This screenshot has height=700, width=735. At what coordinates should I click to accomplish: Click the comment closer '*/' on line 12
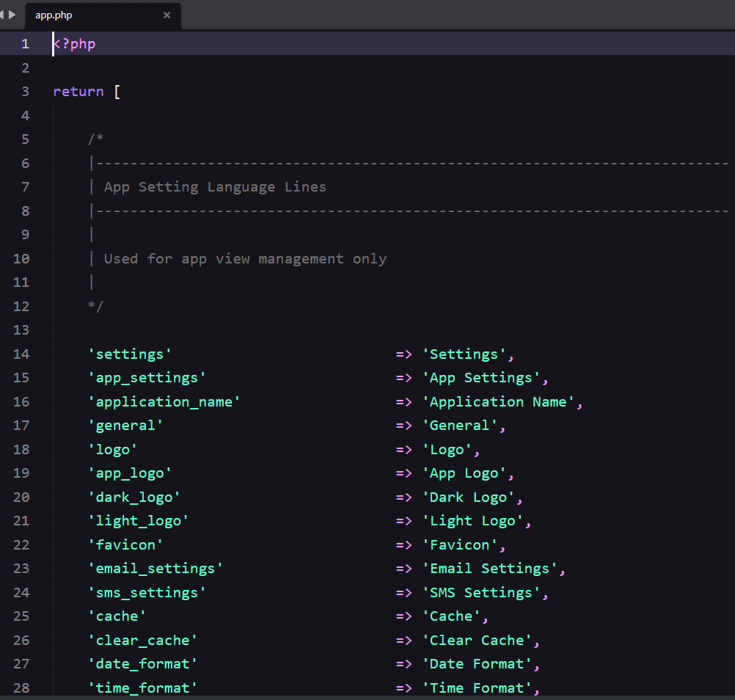coord(95,306)
